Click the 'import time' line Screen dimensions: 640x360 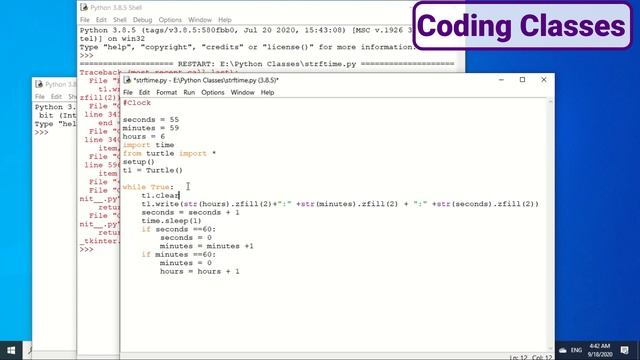pos(148,145)
